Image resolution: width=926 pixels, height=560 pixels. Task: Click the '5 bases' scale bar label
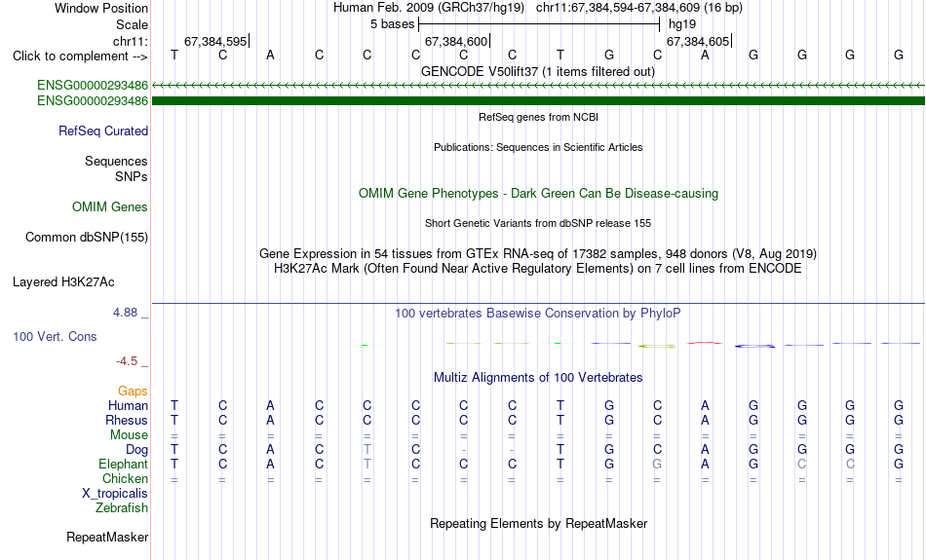point(392,24)
